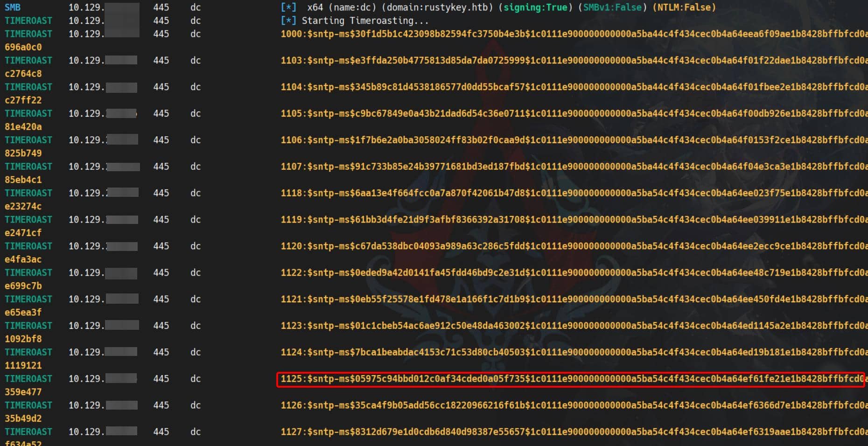Click the "x64" text in the SMB line

315,7
